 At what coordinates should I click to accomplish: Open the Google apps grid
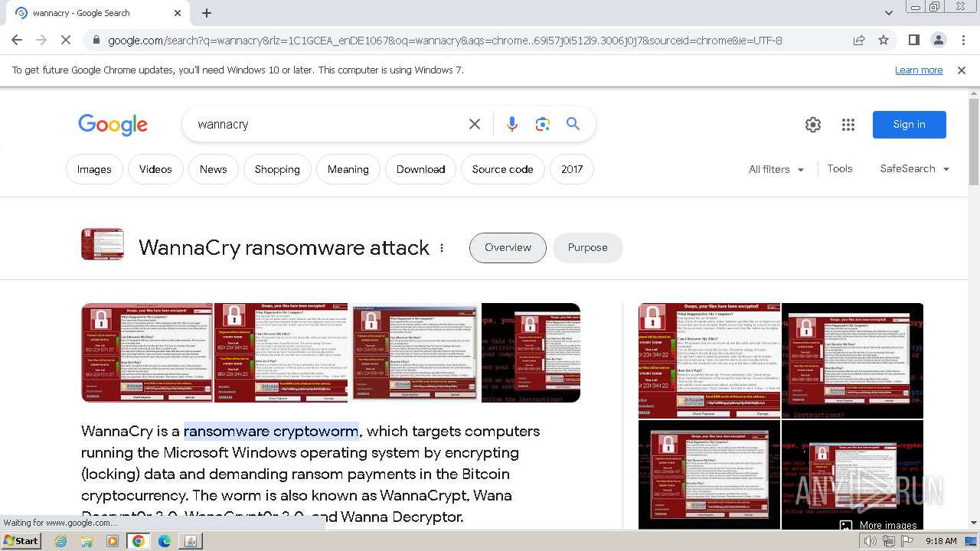pyautogui.click(x=848, y=125)
